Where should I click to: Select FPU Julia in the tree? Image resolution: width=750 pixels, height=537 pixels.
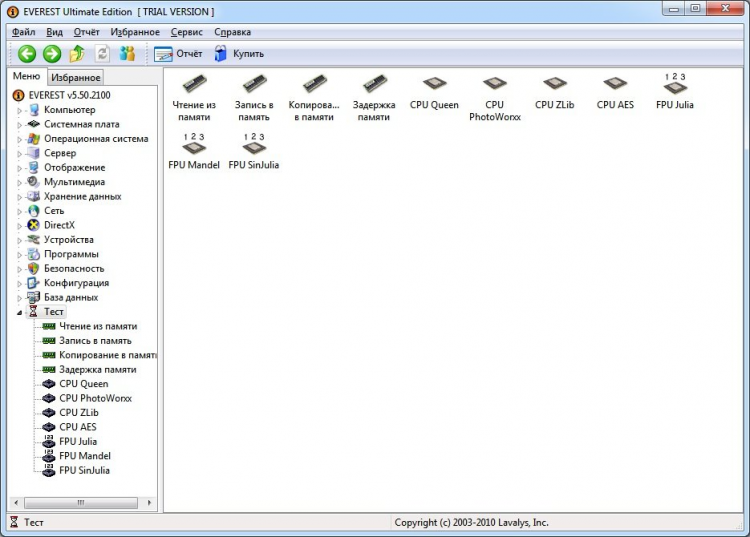pyautogui.click(x=78, y=441)
